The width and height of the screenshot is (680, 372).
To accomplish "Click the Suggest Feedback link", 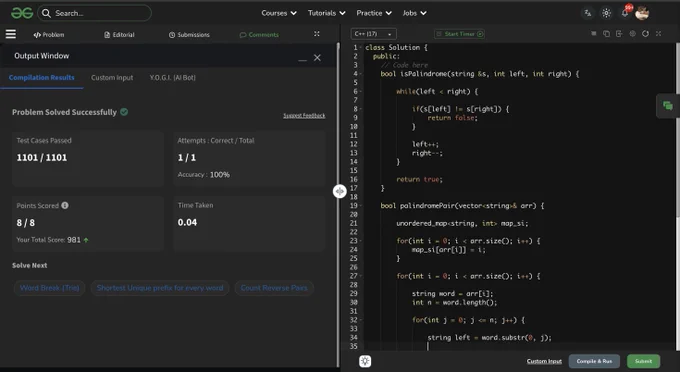I will click(x=304, y=115).
